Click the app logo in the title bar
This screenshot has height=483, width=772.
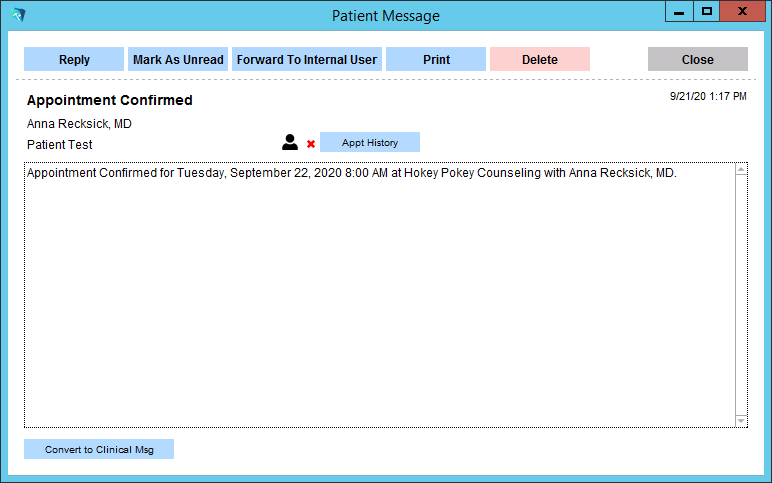point(18,15)
